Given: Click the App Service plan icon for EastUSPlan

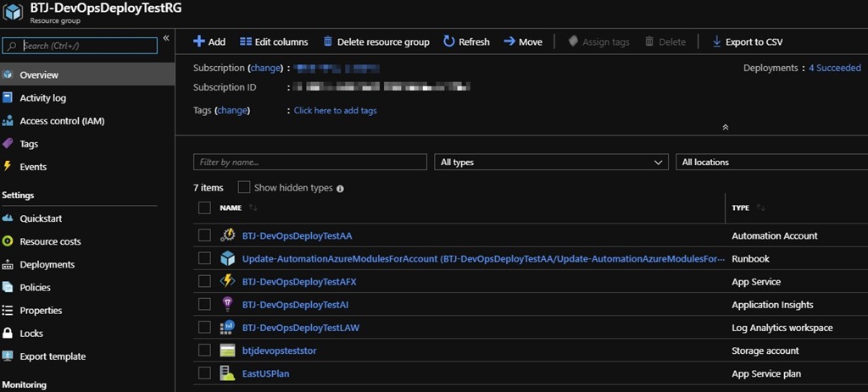Looking at the screenshot, I should (x=227, y=373).
